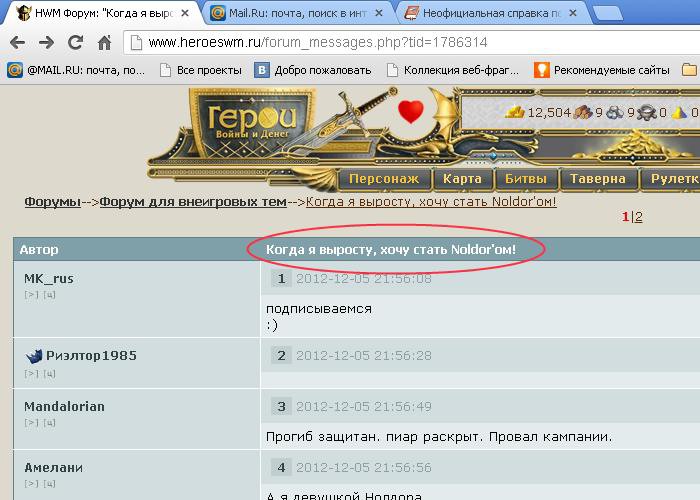Go forward with the browser forward arrow

click(46, 43)
